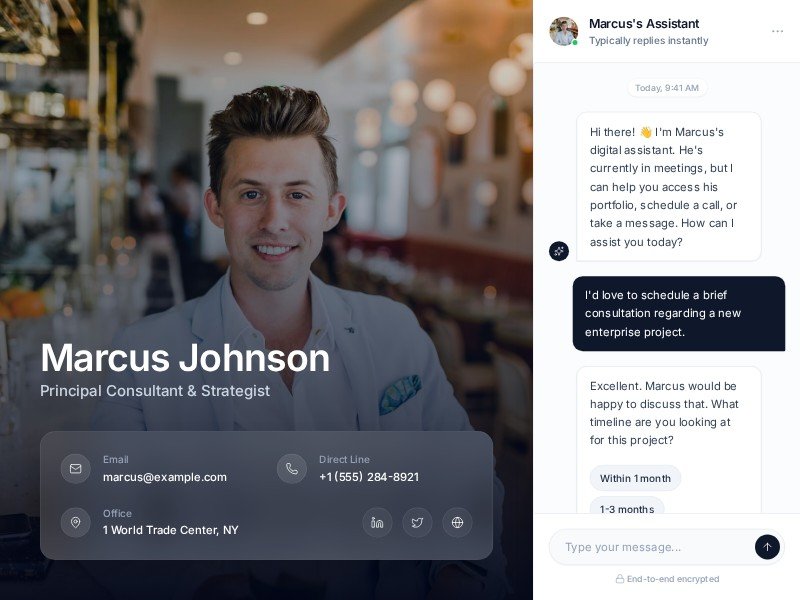
Task: Open the three-dot chat options menu
Action: (778, 31)
